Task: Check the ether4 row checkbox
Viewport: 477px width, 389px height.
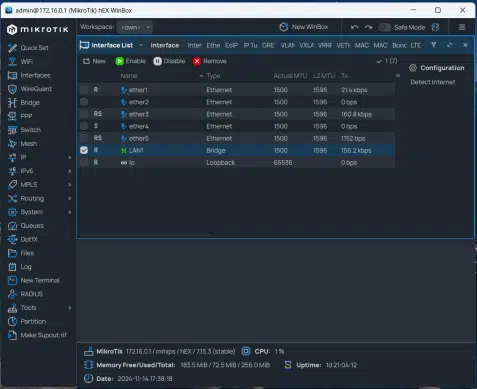Action: [84, 126]
